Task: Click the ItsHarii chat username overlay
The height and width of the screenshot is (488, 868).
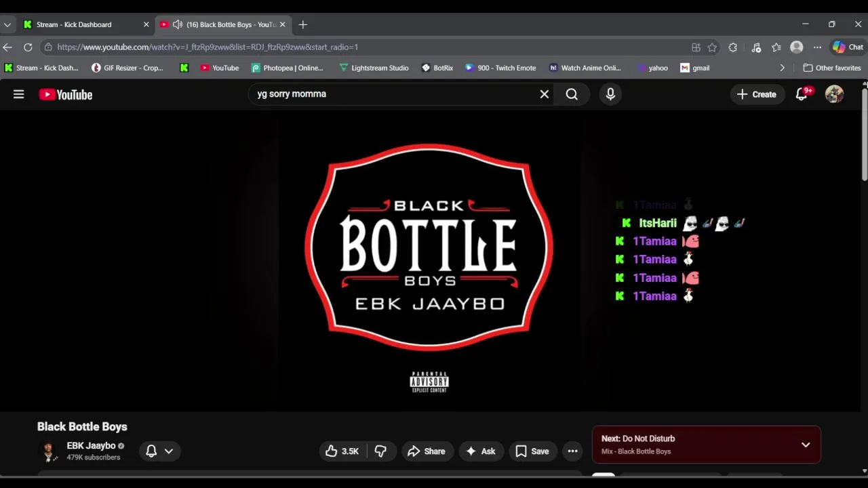Action: coord(658,223)
